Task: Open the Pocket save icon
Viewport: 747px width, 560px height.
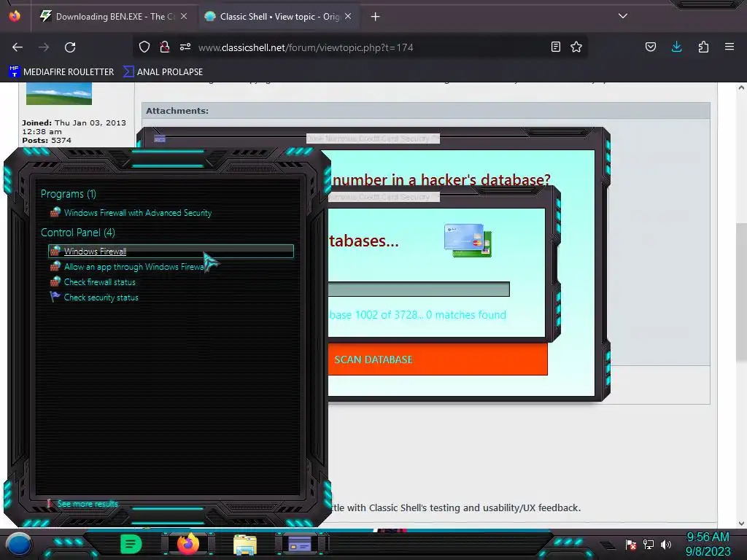Action: [x=651, y=47]
